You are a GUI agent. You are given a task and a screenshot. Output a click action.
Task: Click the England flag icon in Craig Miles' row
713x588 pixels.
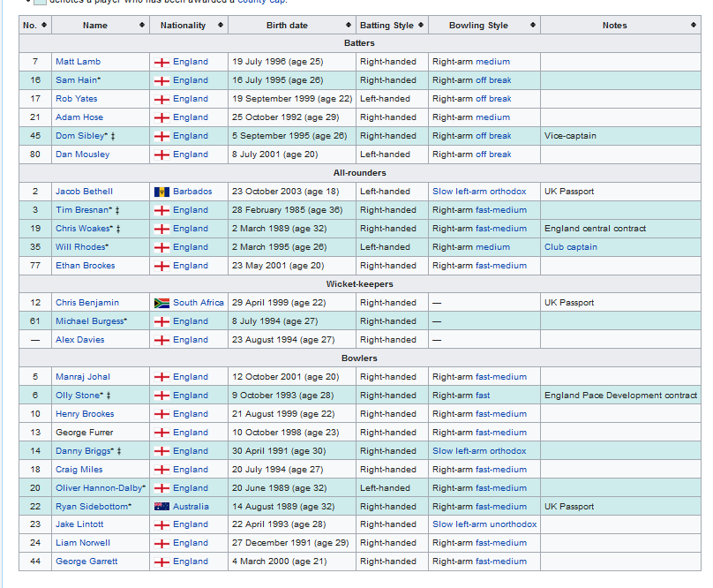161,470
